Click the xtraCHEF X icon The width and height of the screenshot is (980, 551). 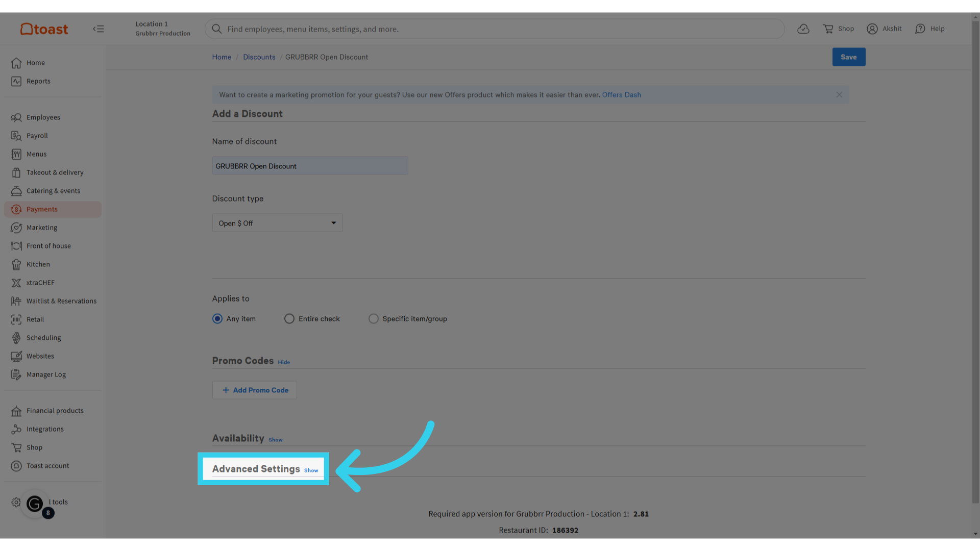pyautogui.click(x=16, y=283)
